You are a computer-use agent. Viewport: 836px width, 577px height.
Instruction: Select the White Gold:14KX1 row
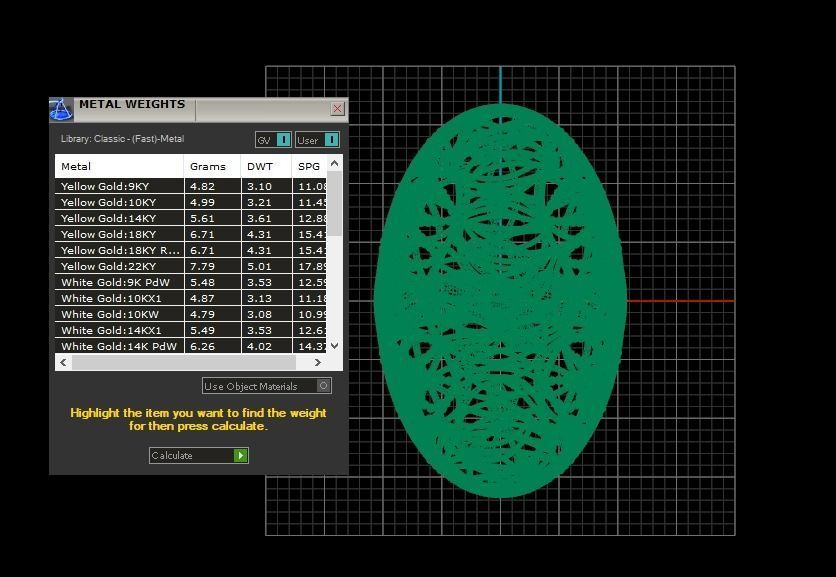[191, 330]
